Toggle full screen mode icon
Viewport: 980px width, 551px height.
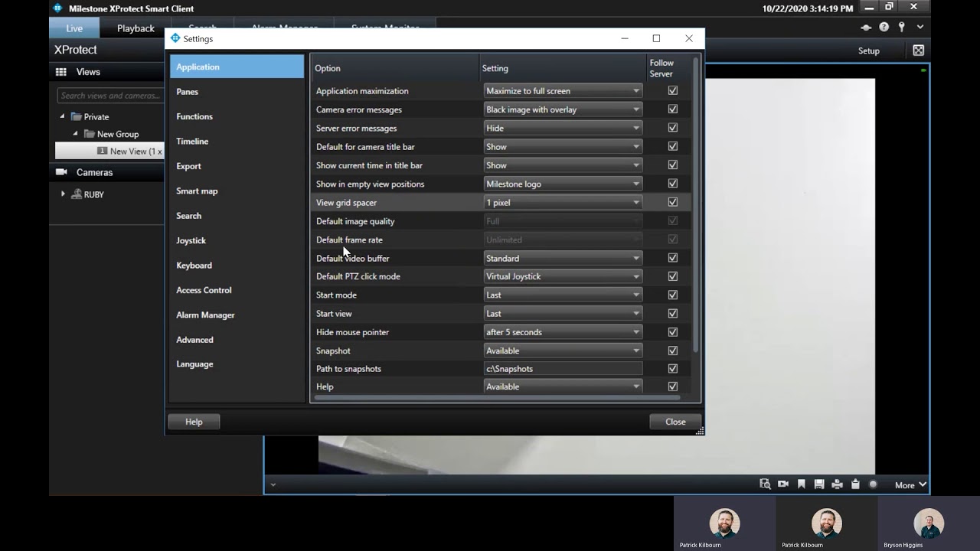[x=918, y=51]
